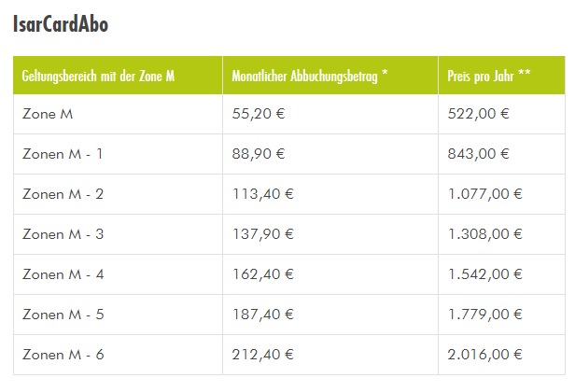
Task: Click the 2.016,00 € yearly price
Action: coord(484,355)
